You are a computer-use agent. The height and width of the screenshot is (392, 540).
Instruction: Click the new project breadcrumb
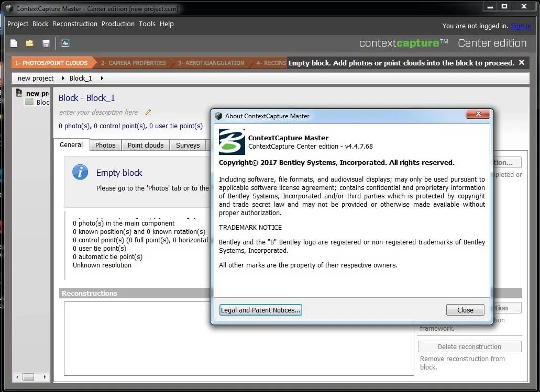[x=36, y=78]
